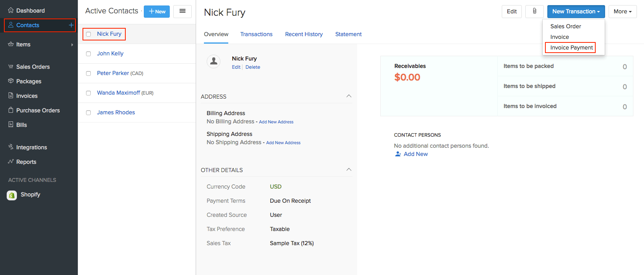Open the hamburger list options menu
Screen dimensions: 644x275
182,11
